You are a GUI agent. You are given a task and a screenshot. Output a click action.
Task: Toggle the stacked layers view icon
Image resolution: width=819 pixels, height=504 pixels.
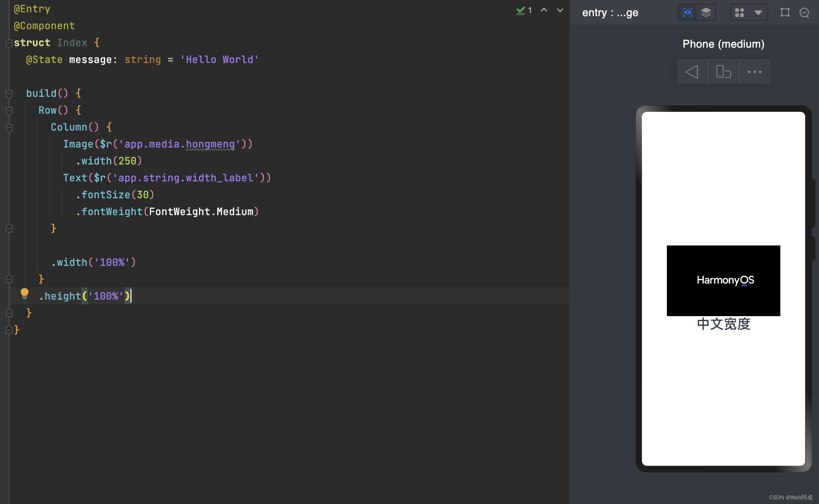point(706,13)
